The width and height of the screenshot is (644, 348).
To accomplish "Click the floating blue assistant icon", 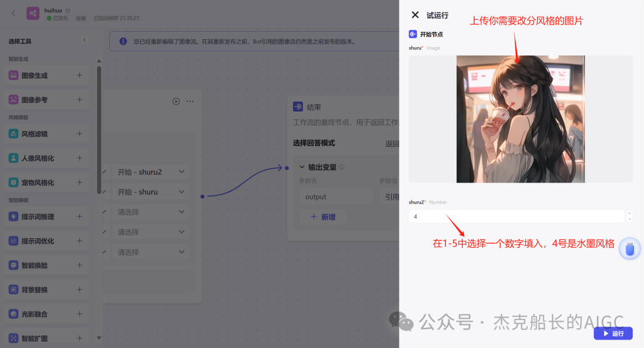I will (x=629, y=249).
